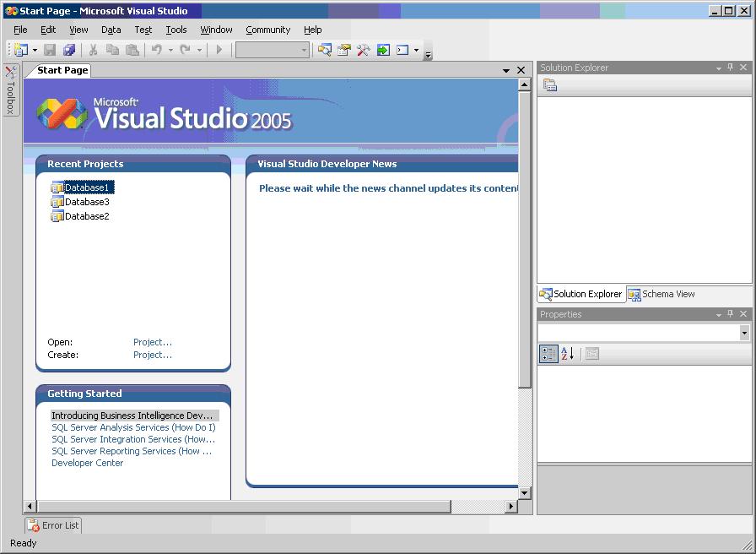Open the Undo history dropdown arrow
The width and height of the screenshot is (756, 554).
(x=170, y=50)
